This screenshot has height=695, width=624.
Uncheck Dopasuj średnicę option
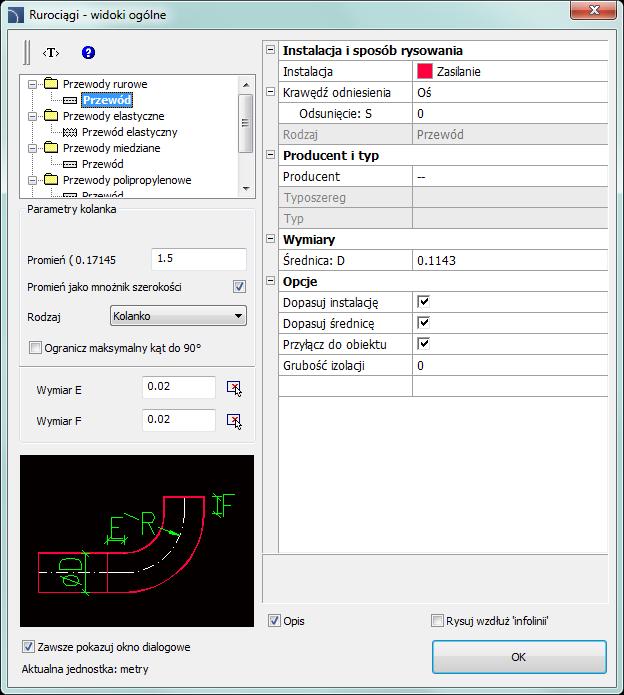423,323
